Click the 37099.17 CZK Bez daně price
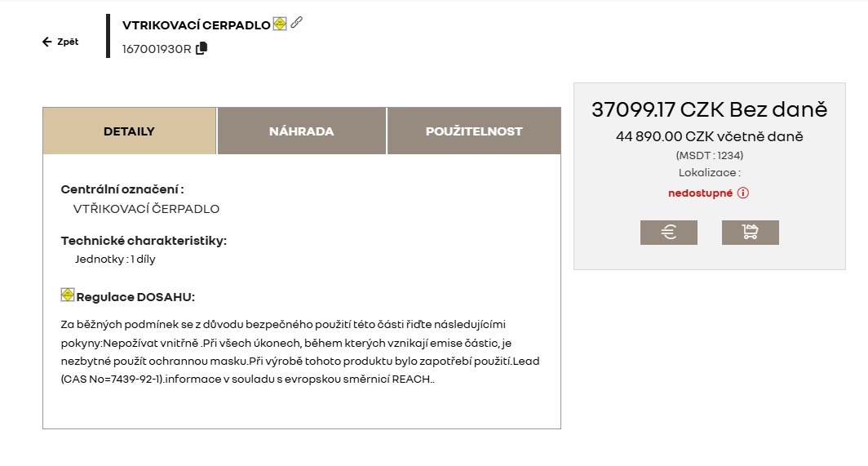Screen dimensions: 868x466 coord(709,110)
